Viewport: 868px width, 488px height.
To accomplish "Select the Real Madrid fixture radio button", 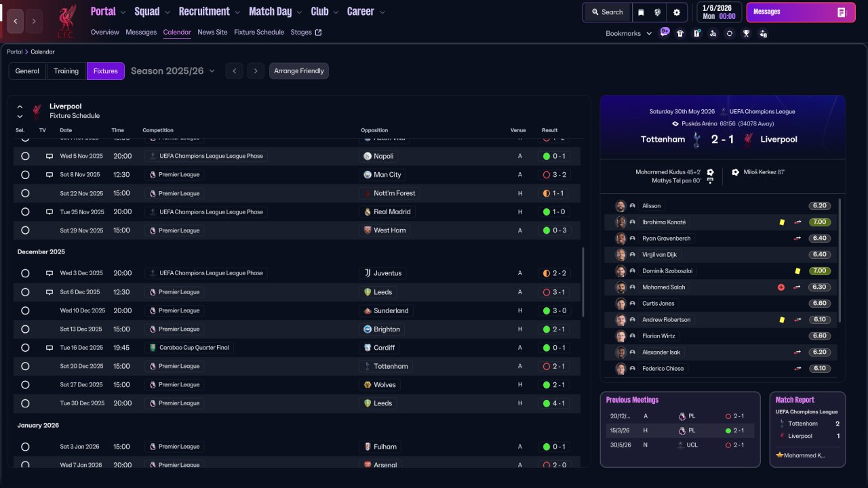I will point(25,211).
